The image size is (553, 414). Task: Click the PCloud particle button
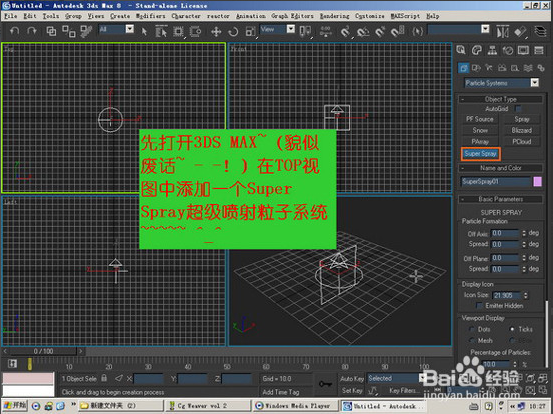[x=522, y=142]
